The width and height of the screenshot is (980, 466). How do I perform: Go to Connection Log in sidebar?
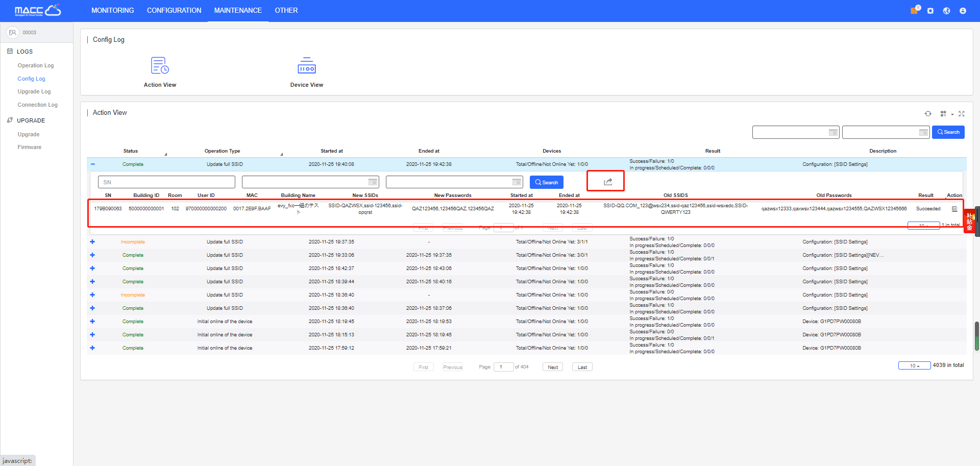click(38, 105)
